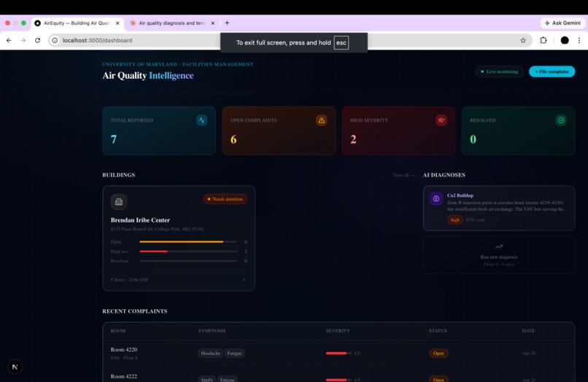Open Brendan Iribe Center building title
The height and width of the screenshot is (382, 588).
tap(140, 220)
